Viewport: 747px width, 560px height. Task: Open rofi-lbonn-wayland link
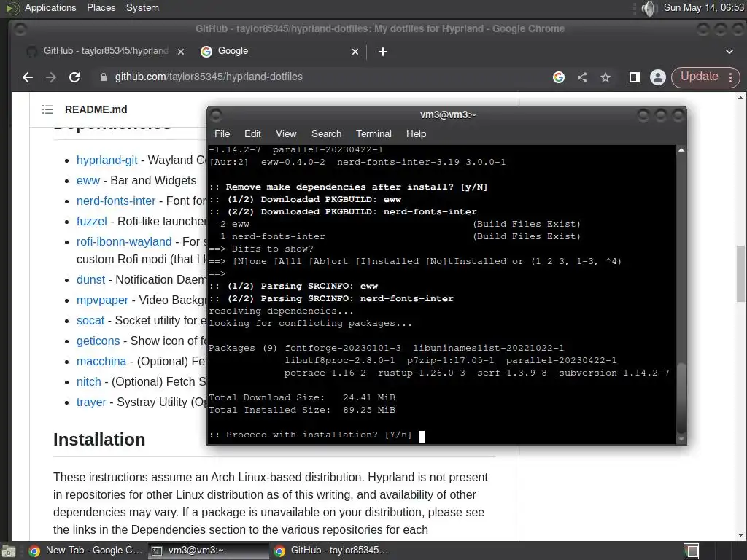pos(124,242)
